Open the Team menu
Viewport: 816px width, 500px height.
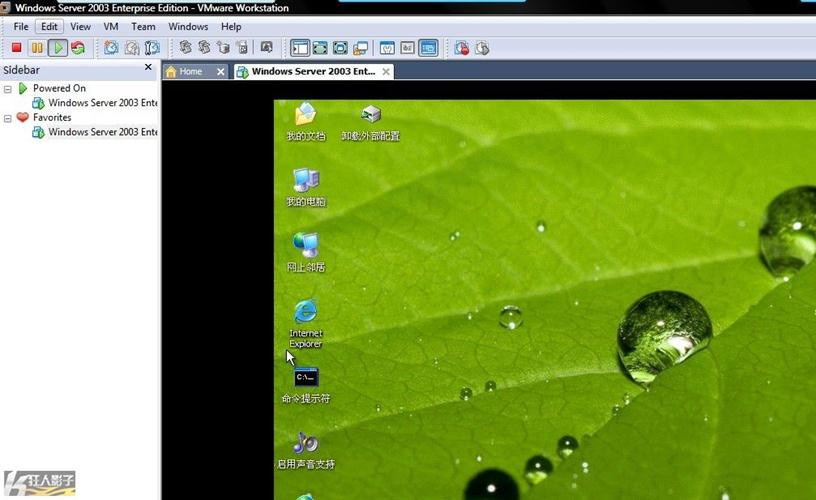[x=143, y=27]
